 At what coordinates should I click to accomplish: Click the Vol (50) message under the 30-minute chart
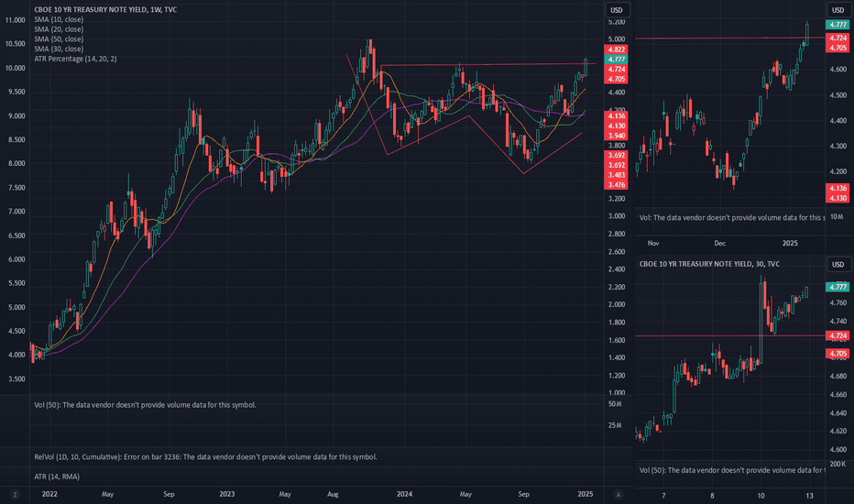(732, 470)
